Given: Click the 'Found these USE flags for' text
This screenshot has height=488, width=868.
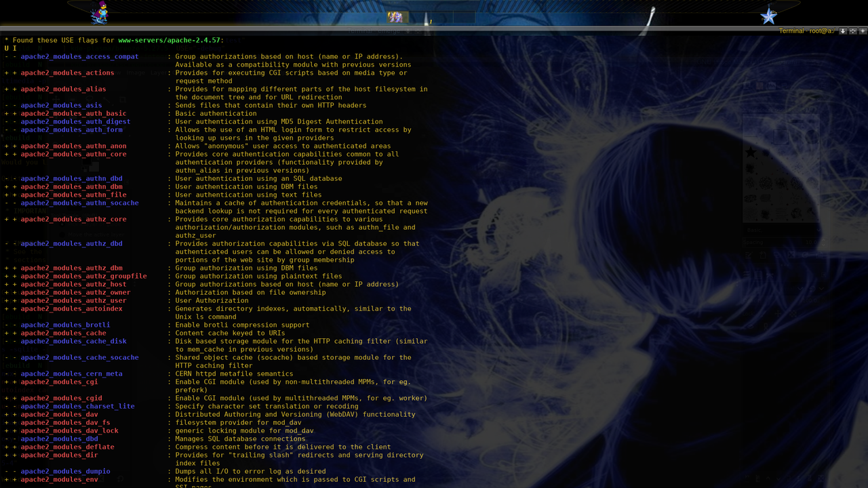Looking at the screenshot, I should click(x=63, y=41).
